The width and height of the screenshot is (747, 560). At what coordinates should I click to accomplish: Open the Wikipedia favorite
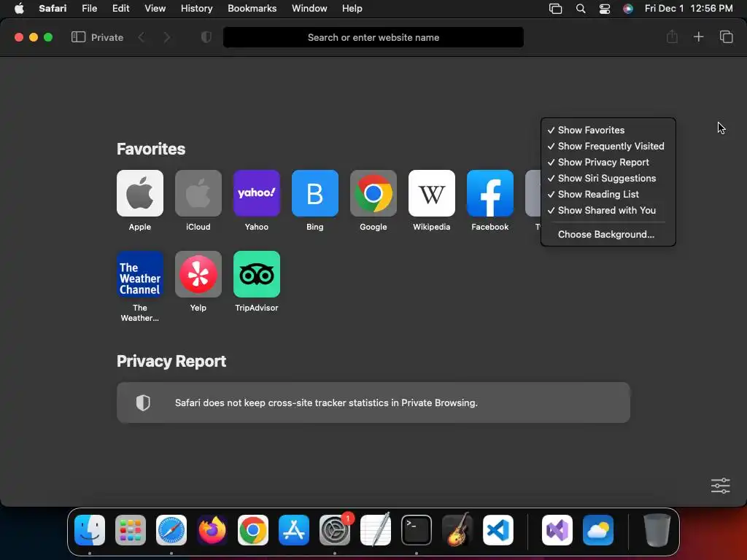tap(432, 193)
